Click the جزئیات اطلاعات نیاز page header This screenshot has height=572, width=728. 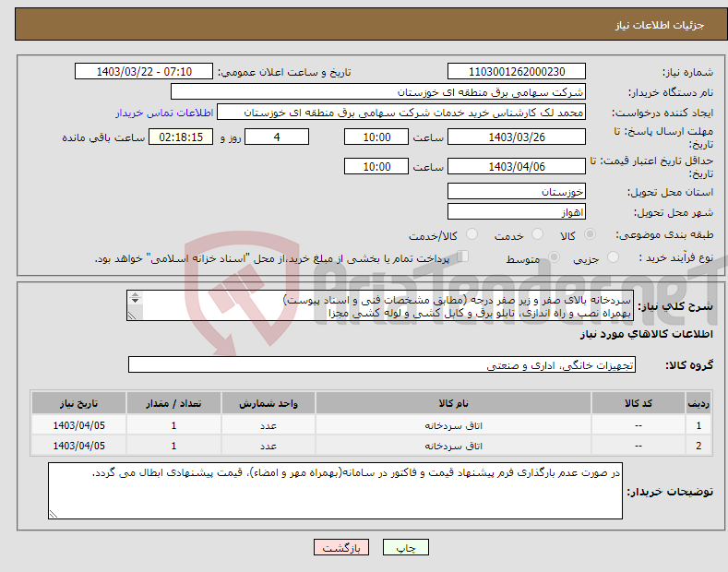coord(660,25)
